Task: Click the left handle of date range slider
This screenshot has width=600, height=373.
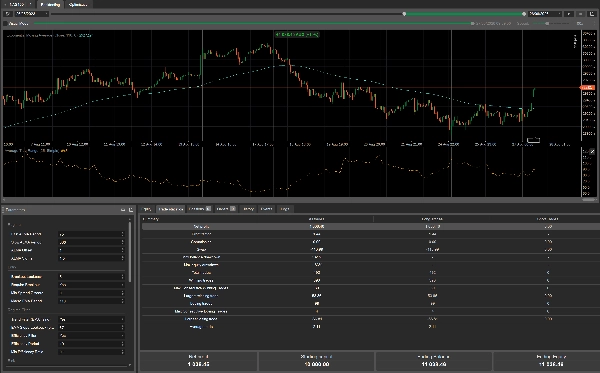Action: pyautogui.click(x=404, y=14)
